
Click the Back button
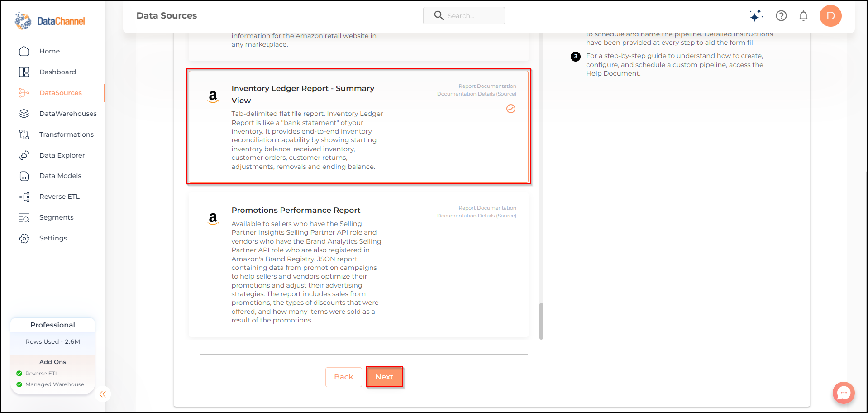(343, 377)
